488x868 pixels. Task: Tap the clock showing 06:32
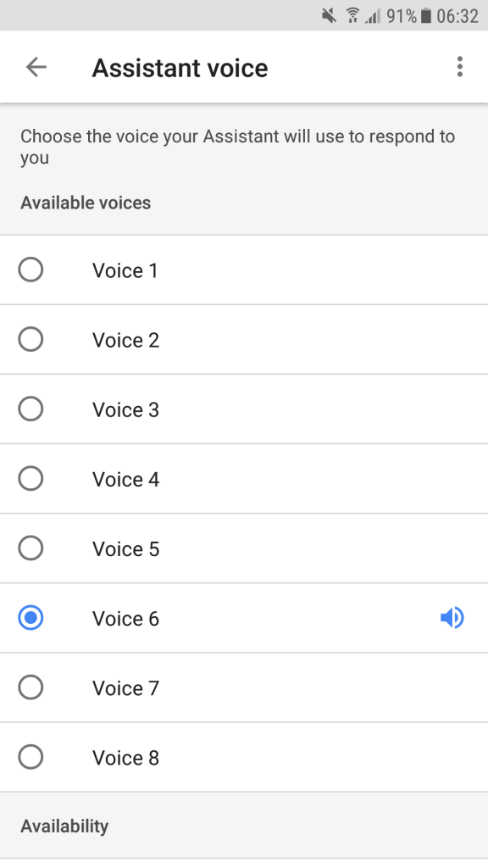[457, 15]
